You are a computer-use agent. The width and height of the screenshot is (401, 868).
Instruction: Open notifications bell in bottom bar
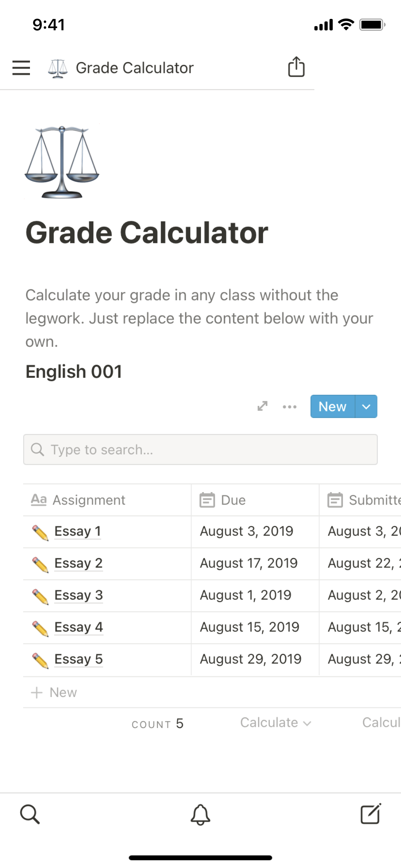click(x=200, y=815)
